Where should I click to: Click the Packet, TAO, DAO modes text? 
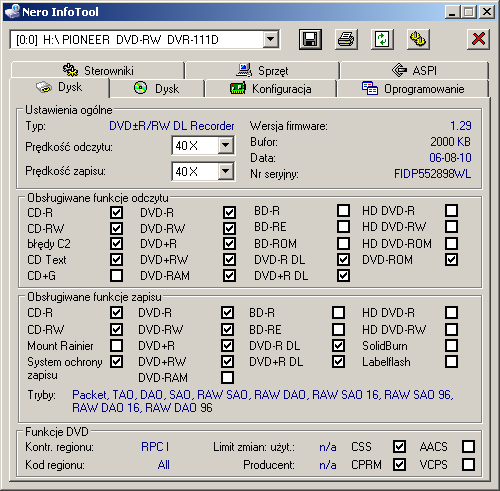click(263, 401)
